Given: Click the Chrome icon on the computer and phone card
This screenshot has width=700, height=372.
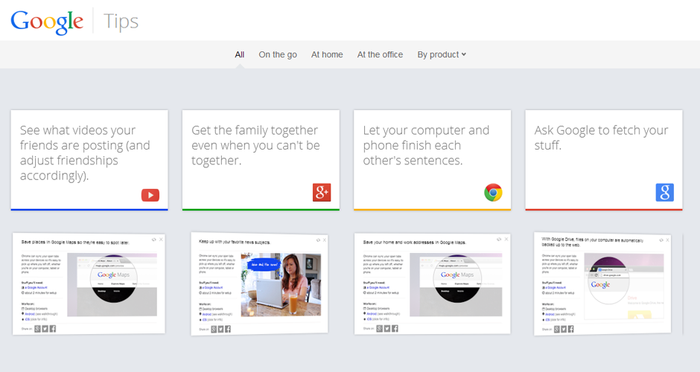Looking at the screenshot, I should tap(493, 192).
